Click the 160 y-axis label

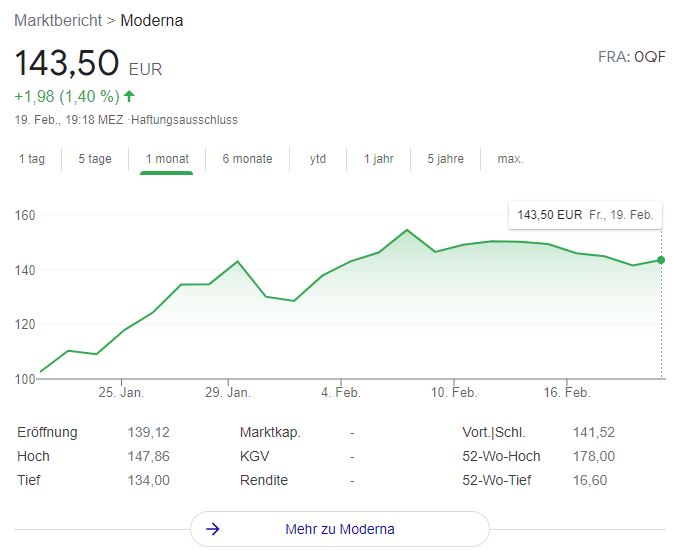click(25, 215)
